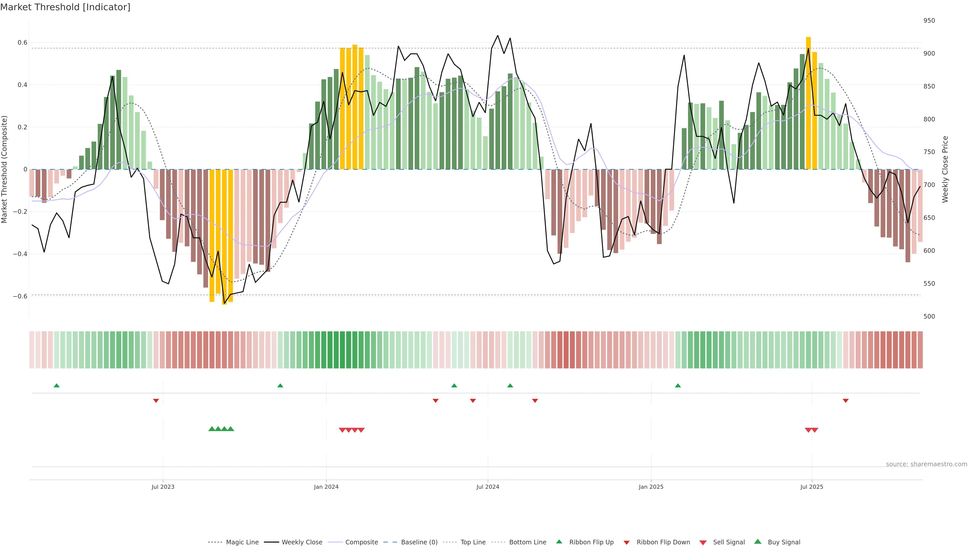
Task: Open the source sharemaestro.com link
Action: [926, 464]
